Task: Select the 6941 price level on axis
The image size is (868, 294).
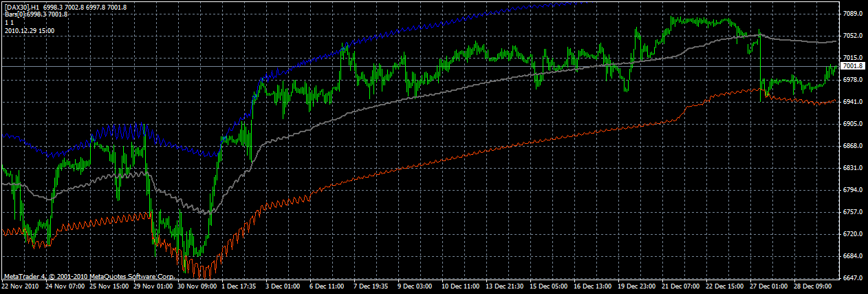Action: [852, 102]
